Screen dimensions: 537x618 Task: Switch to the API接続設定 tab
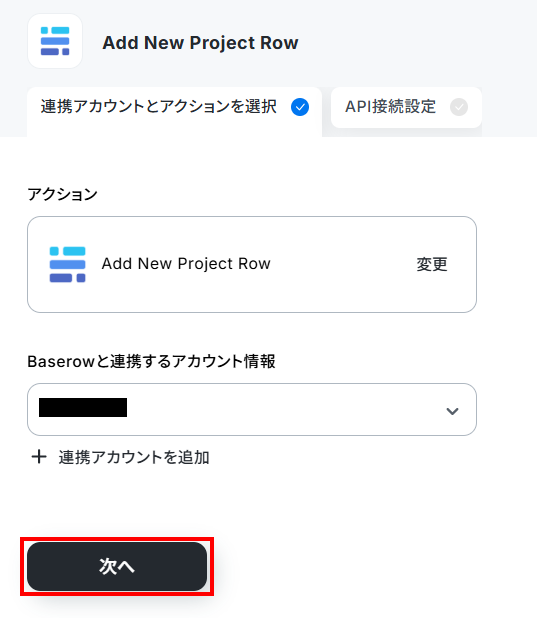(x=406, y=107)
